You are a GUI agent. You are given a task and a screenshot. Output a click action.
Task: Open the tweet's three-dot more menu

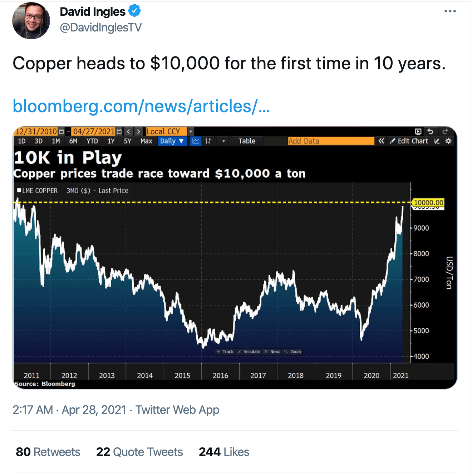pos(450,11)
